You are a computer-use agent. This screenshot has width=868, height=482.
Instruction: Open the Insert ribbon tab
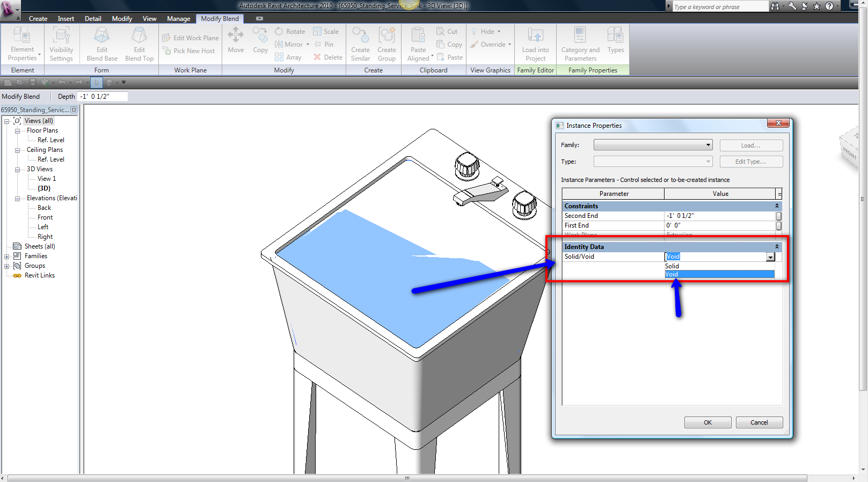[x=66, y=19]
